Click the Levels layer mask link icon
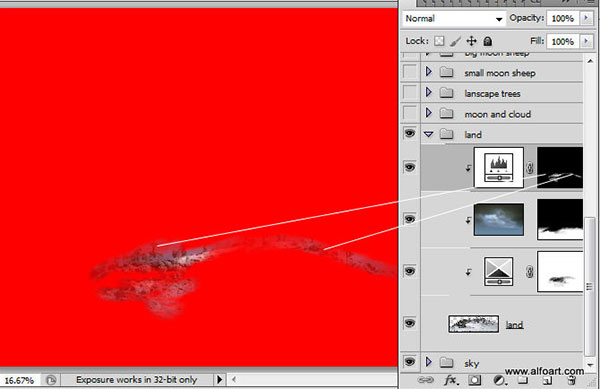 coord(530,168)
